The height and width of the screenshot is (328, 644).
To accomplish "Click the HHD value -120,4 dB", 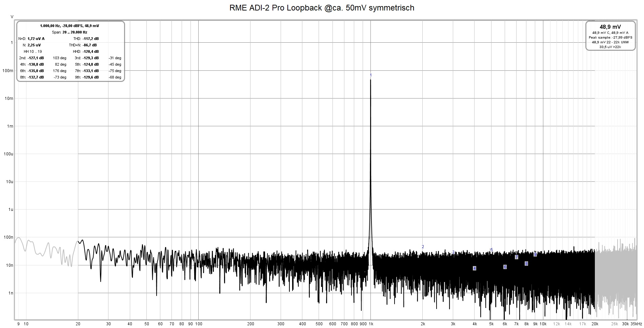I will (x=90, y=51).
